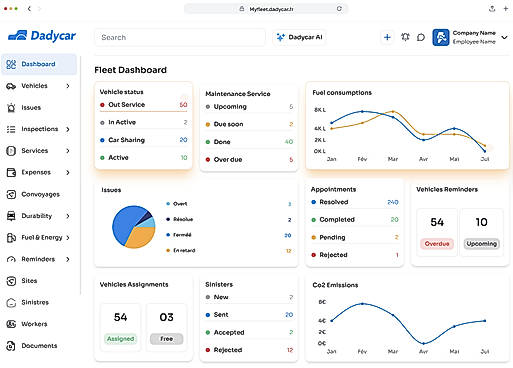Click the Reminders gauge icon

coord(11,259)
